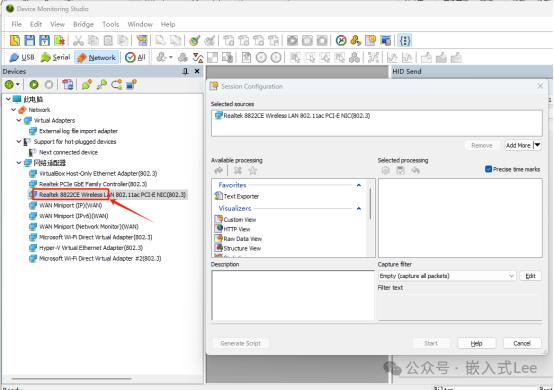Click the Session Configuration title icon

(214, 86)
